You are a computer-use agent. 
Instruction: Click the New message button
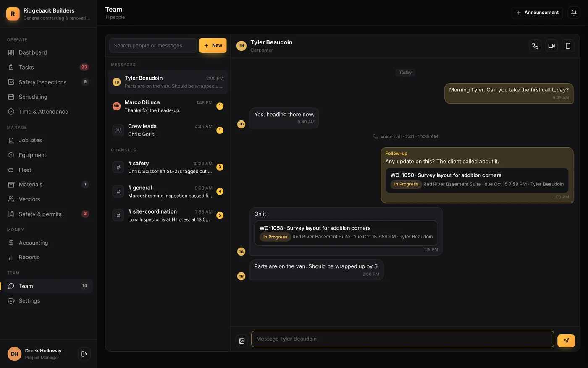click(x=213, y=45)
